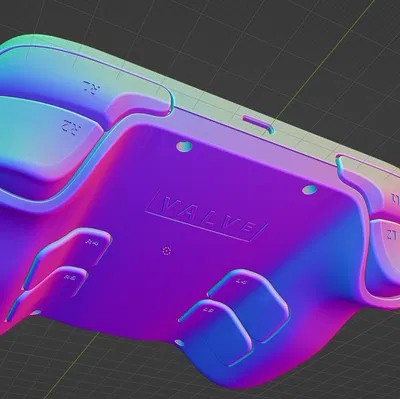Screen dimensions: 400x399
Task: Click the dotted 3D cursor circle on the model
Action: tap(167, 251)
